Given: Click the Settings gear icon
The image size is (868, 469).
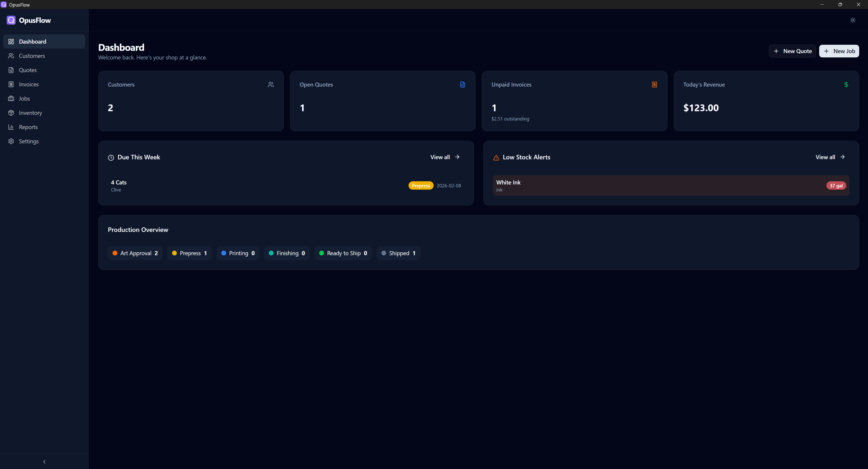Looking at the screenshot, I should point(11,141).
